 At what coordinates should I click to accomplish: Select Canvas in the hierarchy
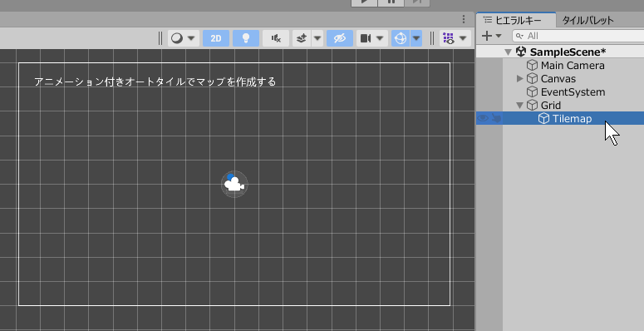558,78
